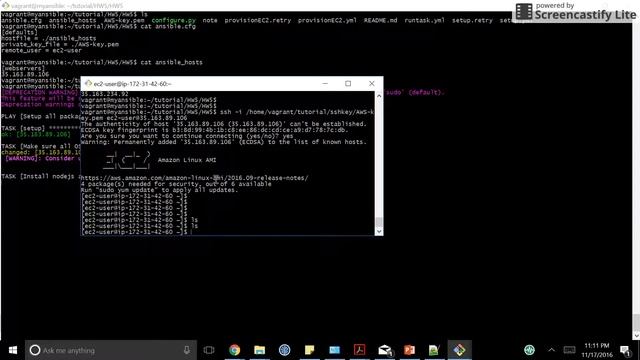Click 'provisionEC2.yml' in the ls output
640x360 pixels.
point(327,20)
